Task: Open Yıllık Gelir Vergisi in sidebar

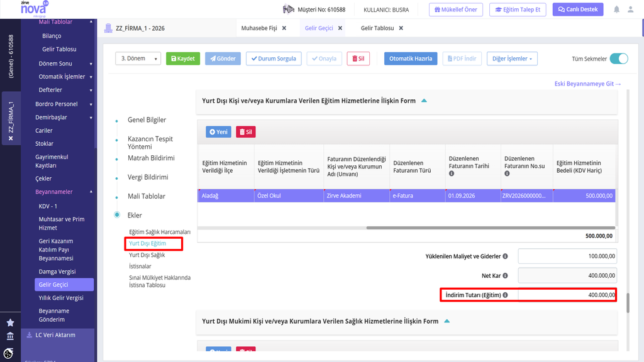Action: 61,297
